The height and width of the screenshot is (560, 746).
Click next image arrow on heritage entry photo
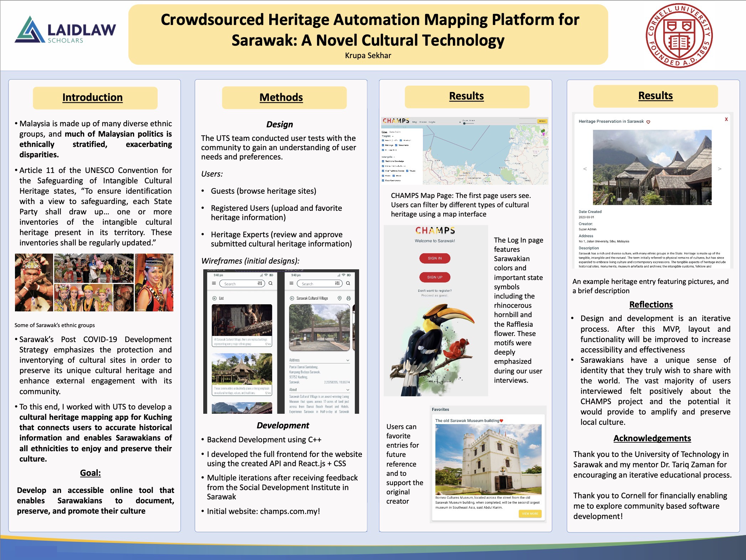pos(720,169)
